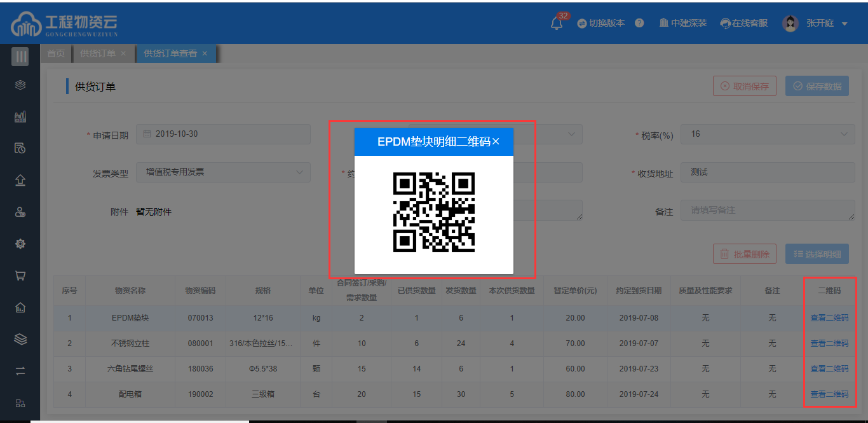Click the 暂无附件 attachment text
The image size is (868, 423).
154,212
